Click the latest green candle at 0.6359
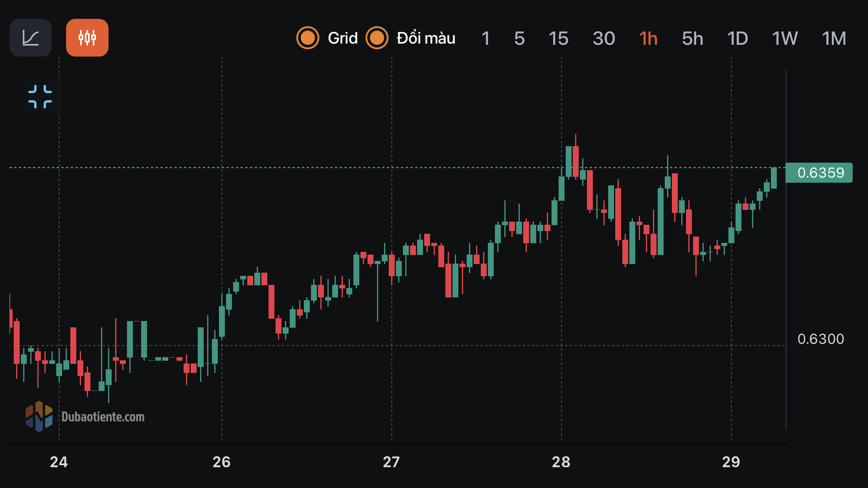 click(x=774, y=178)
